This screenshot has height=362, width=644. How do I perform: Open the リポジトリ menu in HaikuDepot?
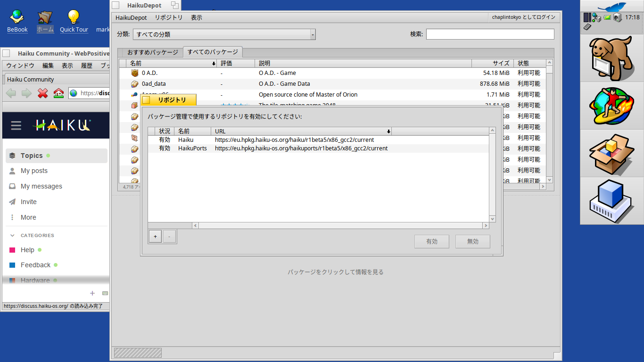click(168, 17)
